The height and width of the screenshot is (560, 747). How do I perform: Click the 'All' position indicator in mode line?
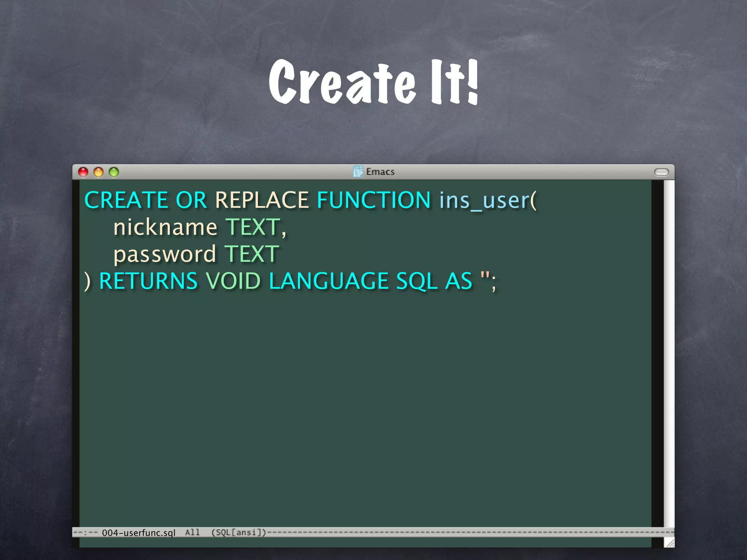click(192, 532)
